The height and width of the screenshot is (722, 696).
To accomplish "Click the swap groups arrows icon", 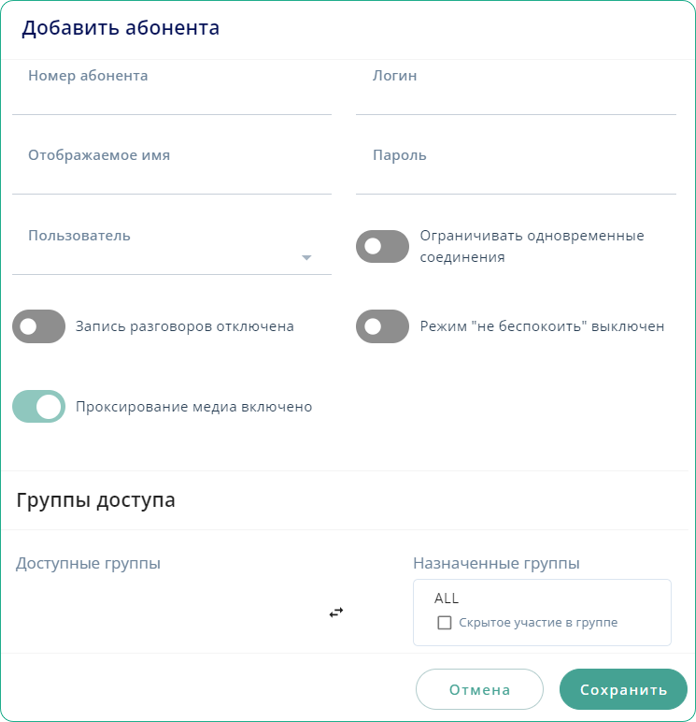I will point(336,612).
